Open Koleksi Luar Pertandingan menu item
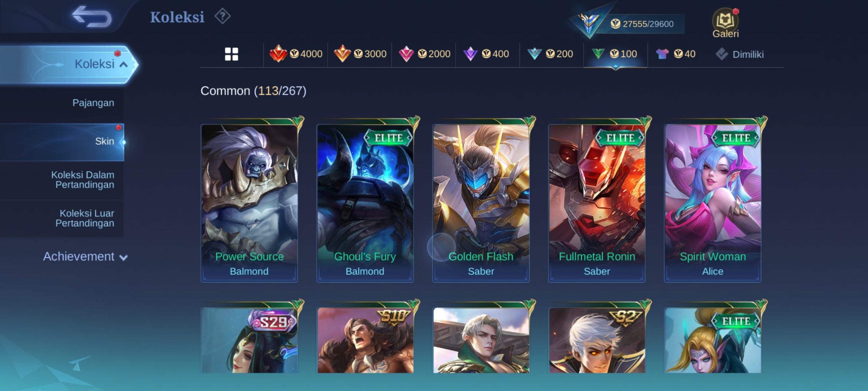Screen dimensions: 868x391 pos(85,218)
